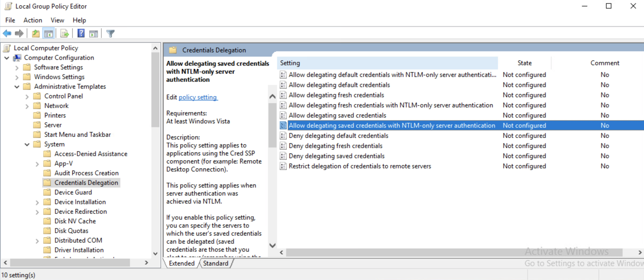Image resolution: width=644 pixels, height=280 pixels.
Task: Click folder icon next to Printers
Action: [x=37, y=115]
